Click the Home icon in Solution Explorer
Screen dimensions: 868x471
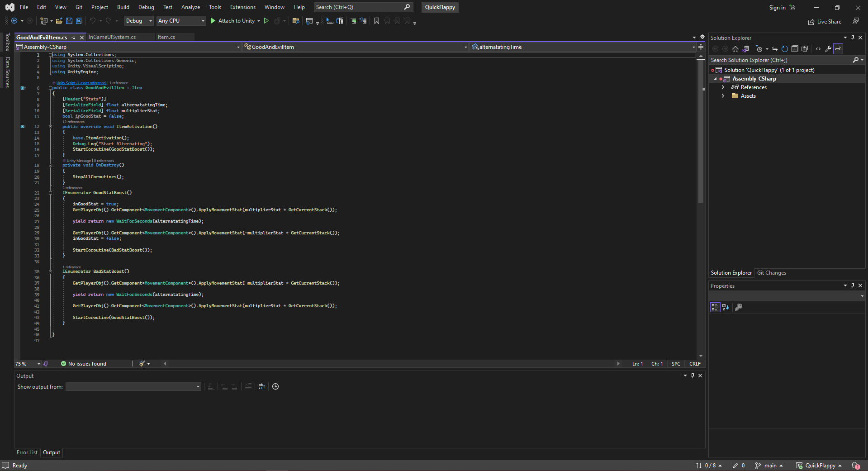pos(735,49)
